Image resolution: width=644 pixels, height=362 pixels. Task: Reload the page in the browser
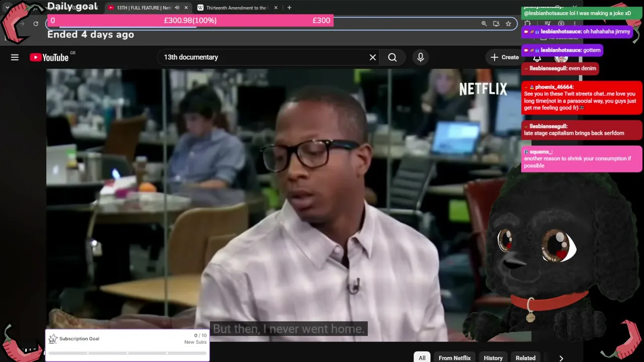(x=36, y=24)
